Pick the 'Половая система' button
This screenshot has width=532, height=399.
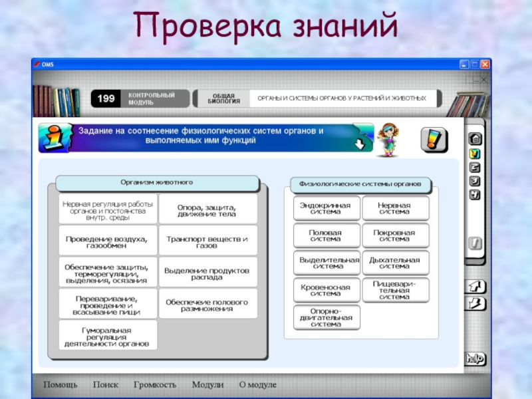[x=327, y=235]
